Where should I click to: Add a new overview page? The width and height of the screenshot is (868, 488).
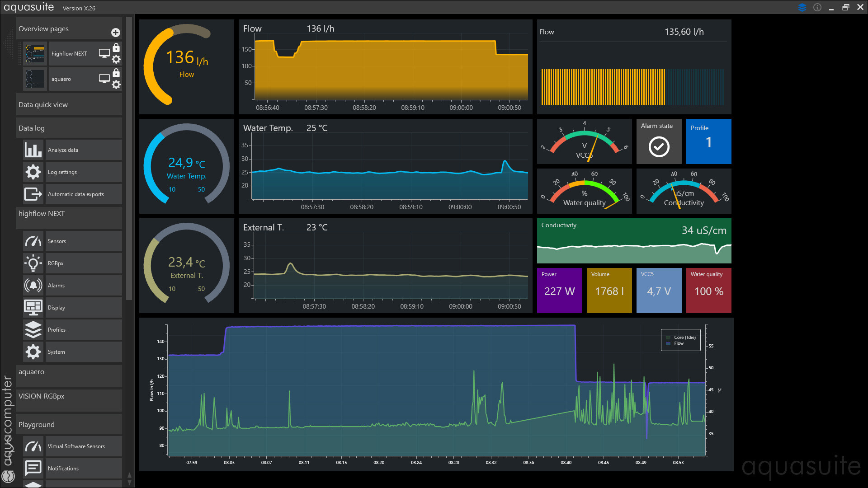click(116, 33)
